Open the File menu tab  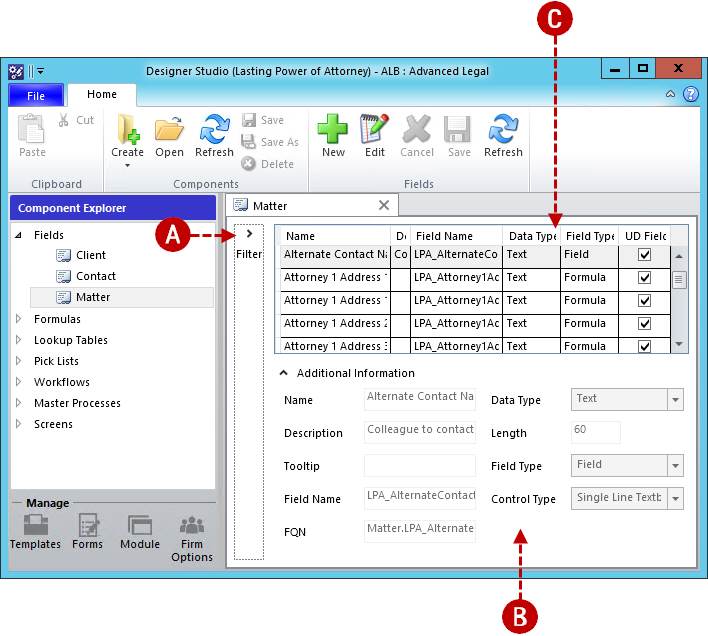pyautogui.click(x=36, y=96)
